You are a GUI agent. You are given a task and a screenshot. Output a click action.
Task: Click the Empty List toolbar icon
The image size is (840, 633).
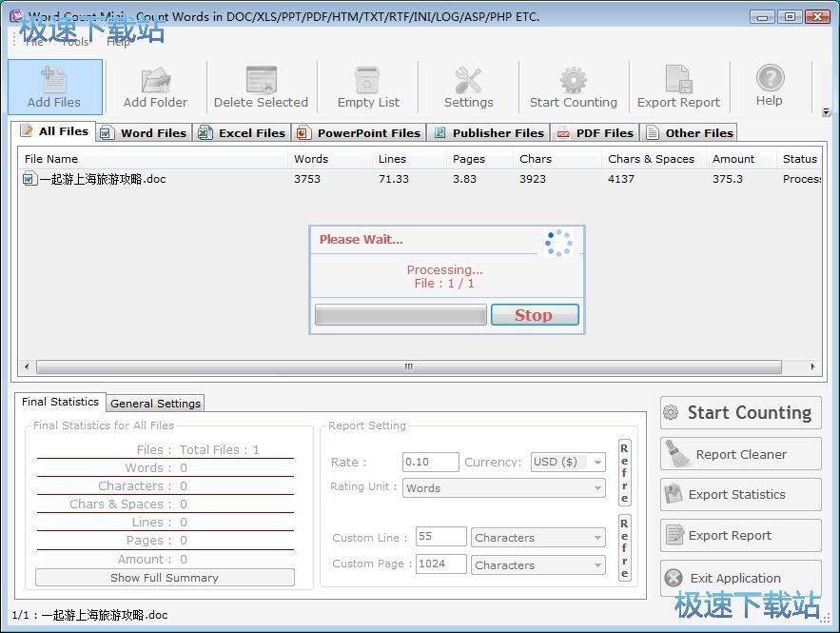(368, 87)
